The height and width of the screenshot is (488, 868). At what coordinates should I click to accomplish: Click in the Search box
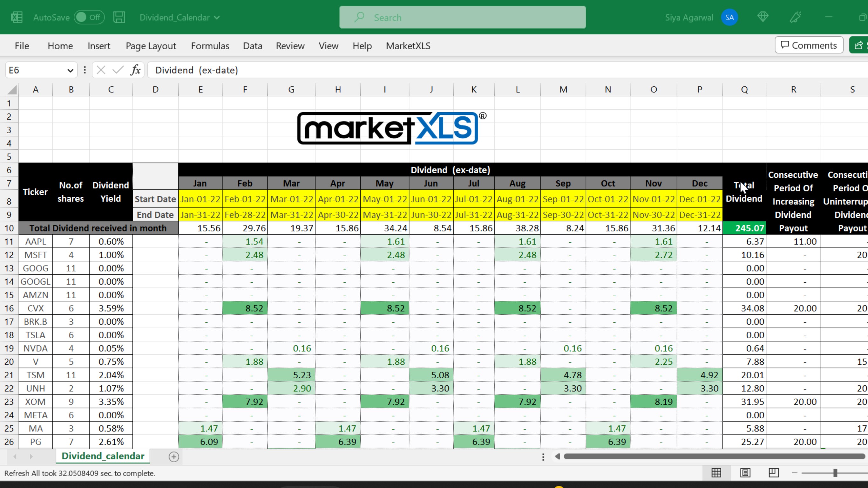click(462, 17)
